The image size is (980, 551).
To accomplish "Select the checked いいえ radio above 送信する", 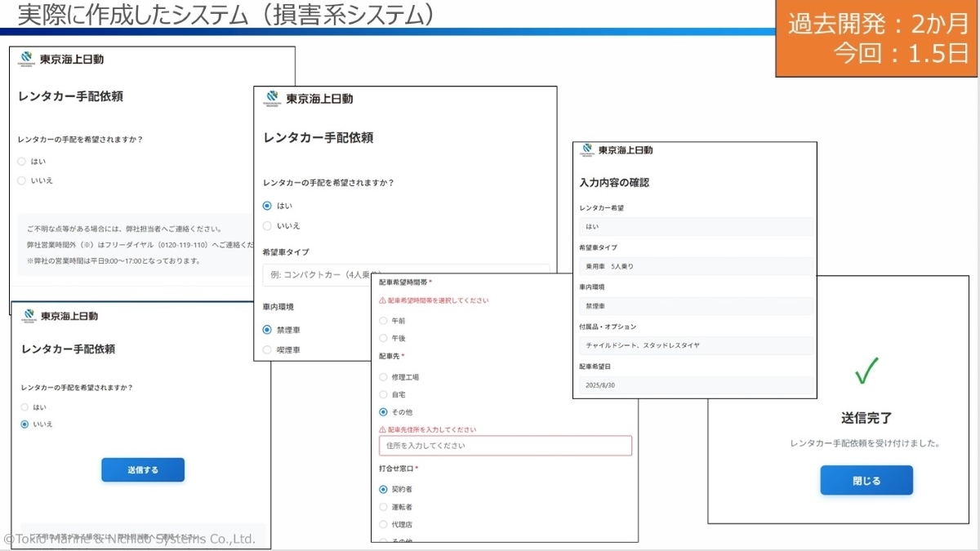I will [x=24, y=424].
